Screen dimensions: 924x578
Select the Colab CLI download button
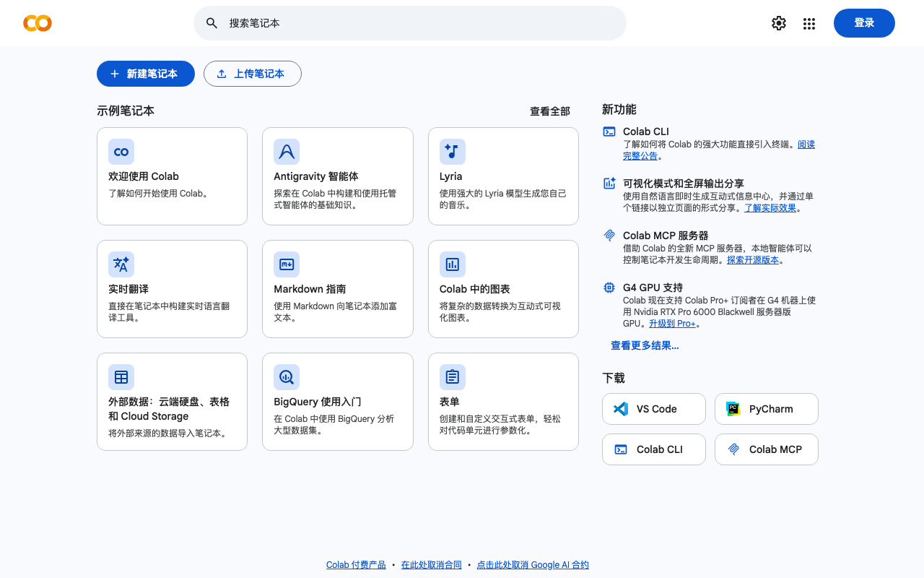tap(654, 449)
